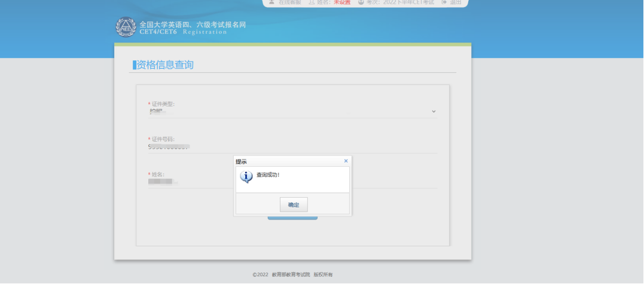644x284 pixels.
Task: Click the user icon beside 姓名
Action: 312,2
